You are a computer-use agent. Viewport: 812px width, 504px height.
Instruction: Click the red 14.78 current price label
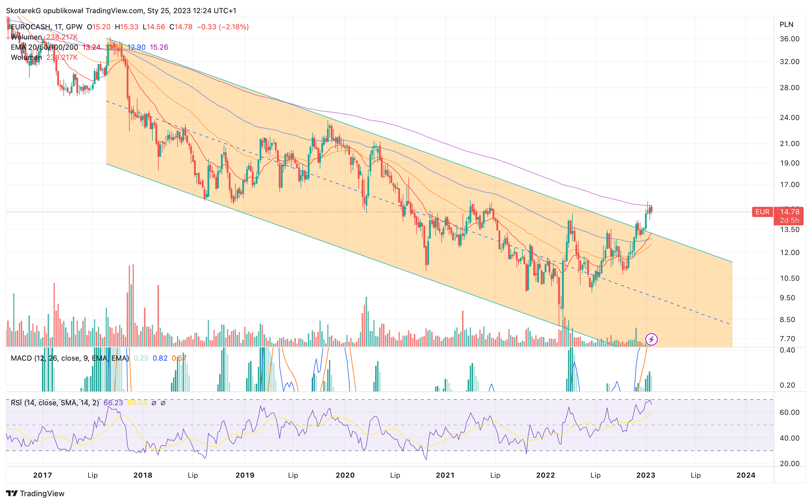pos(789,212)
